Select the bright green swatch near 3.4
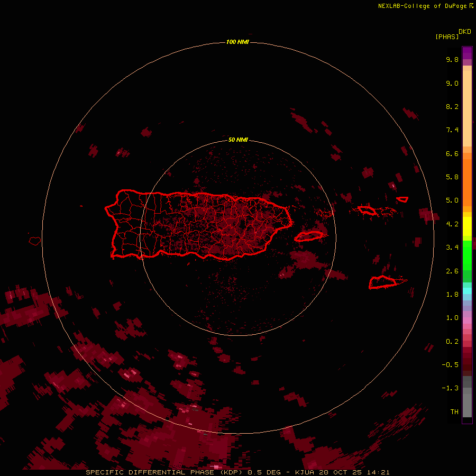The height and width of the screenshot is (476, 476). click(x=467, y=251)
